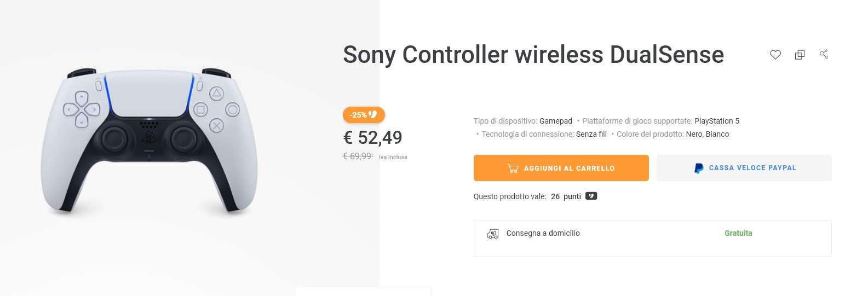
Task: Add product to wishlist with heart icon
Action: coord(775,55)
